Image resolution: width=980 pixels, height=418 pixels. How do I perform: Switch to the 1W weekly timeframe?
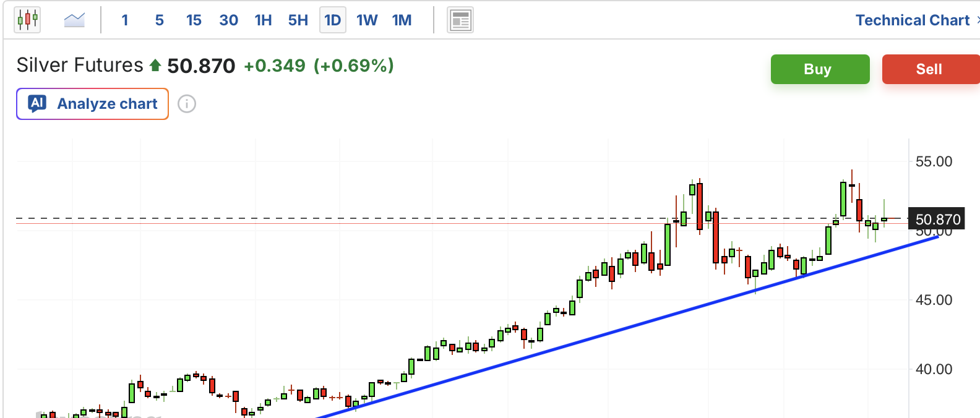click(x=367, y=20)
